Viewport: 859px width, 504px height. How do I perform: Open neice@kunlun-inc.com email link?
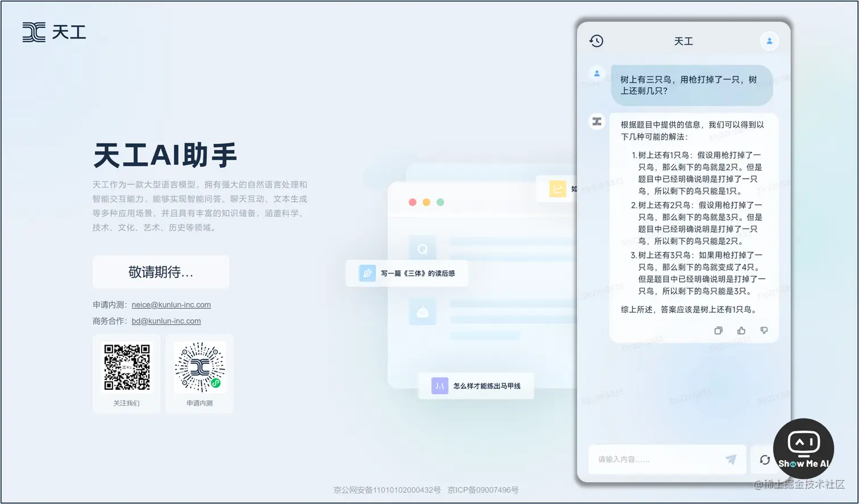point(171,305)
